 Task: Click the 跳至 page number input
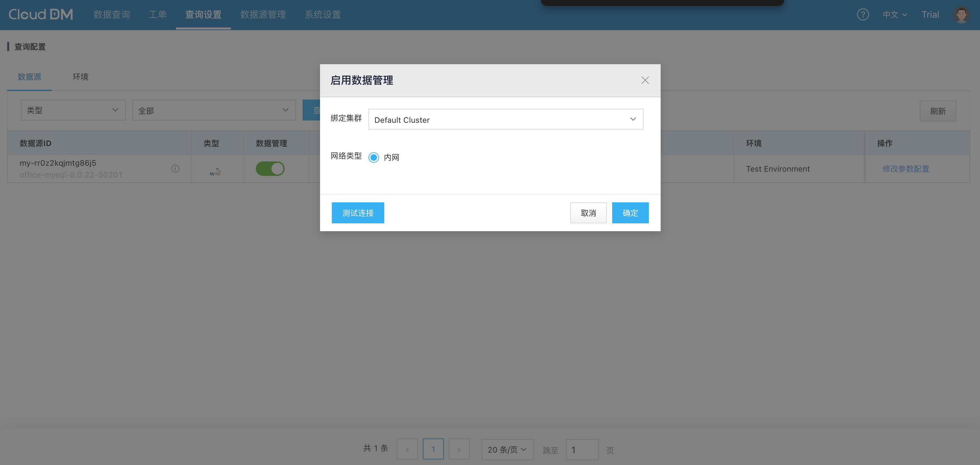582,450
